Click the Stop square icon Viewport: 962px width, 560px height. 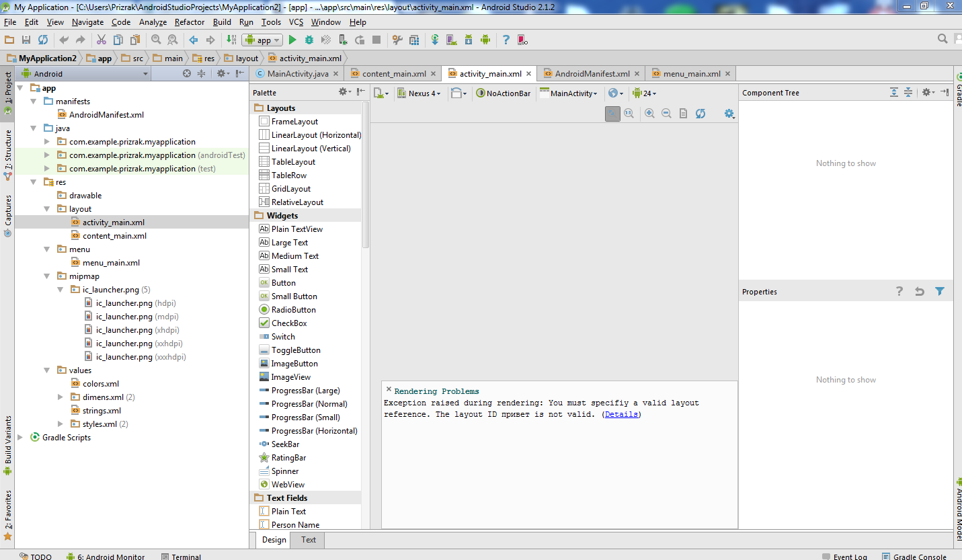pyautogui.click(x=376, y=40)
